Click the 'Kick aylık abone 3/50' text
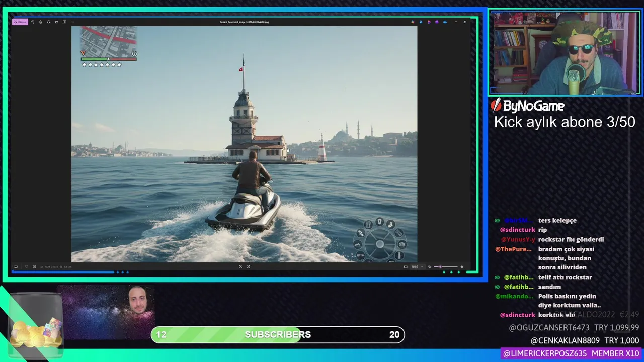Viewport: 644px width, 362px height. click(565, 122)
